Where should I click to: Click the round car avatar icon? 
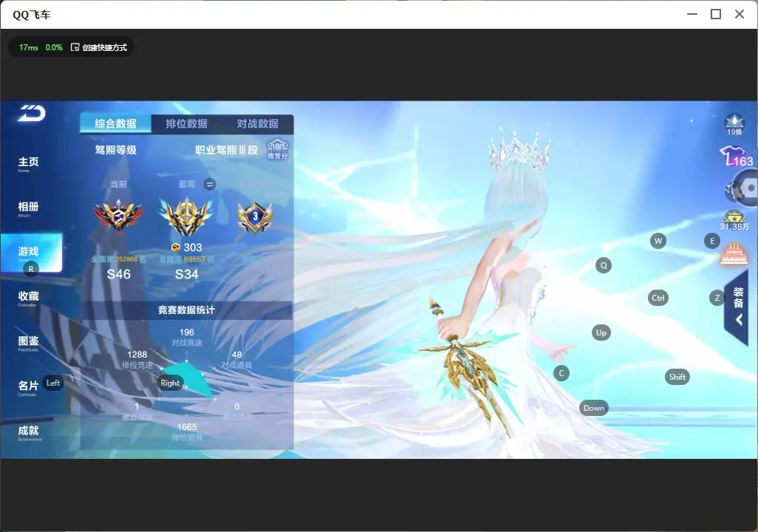coord(742,189)
